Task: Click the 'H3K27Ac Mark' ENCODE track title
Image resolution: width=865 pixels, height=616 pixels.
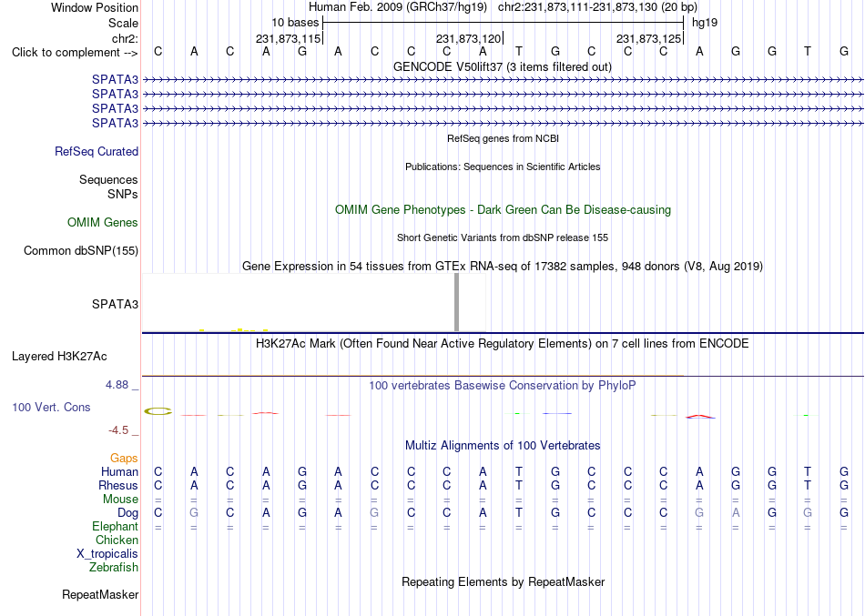Action: 503,344
